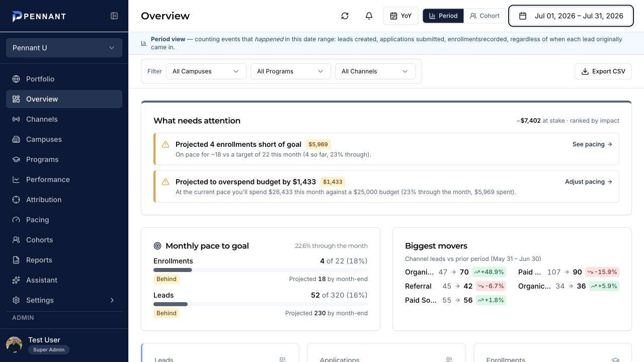The height and width of the screenshot is (362, 644).
Task: Click the Campuses building icon
Action: pyautogui.click(x=16, y=139)
